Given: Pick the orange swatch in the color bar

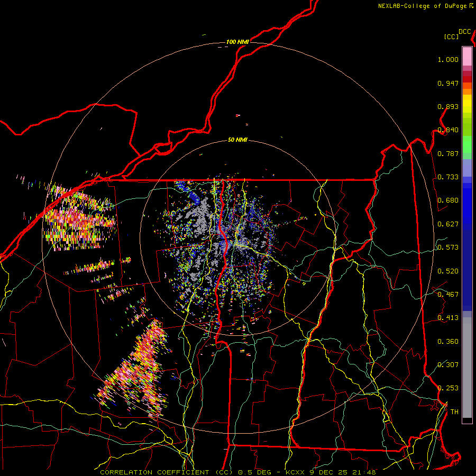Looking at the screenshot, I should (x=467, y=91).
